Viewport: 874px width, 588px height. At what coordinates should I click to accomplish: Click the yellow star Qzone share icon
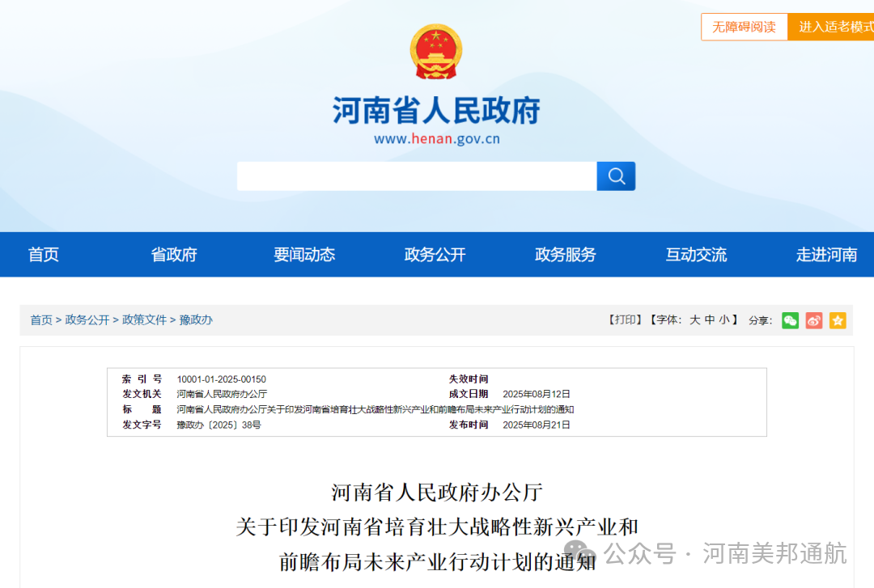(x=838, y=320)
